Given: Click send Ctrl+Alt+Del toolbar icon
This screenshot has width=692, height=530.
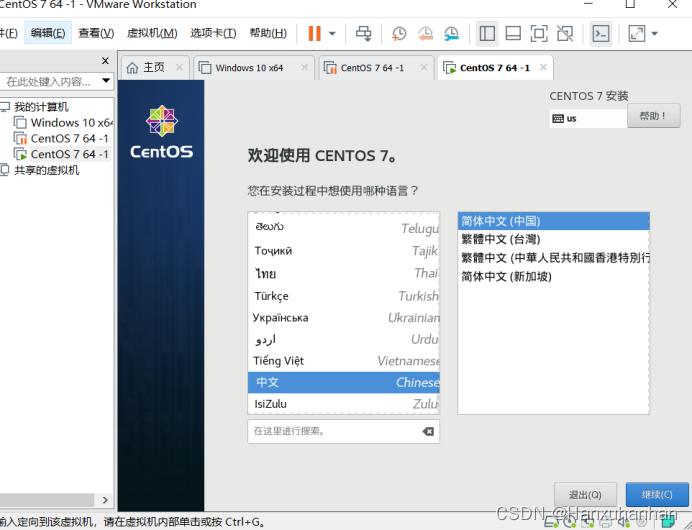Looking at the screenshot, I should pyautogui.click(x=363, y=34).
